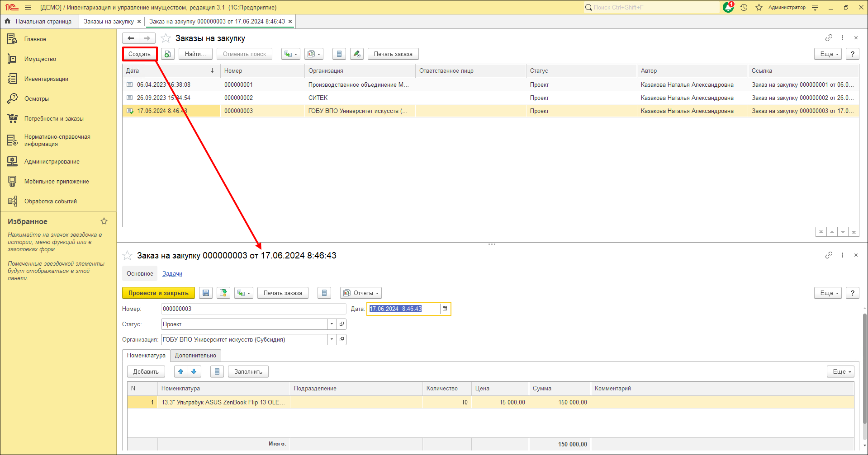Image resolution: width=868 pixels, height=455 pixels.
Task: Expand the Статус dropdown arrow
Action: pos(332,324)
